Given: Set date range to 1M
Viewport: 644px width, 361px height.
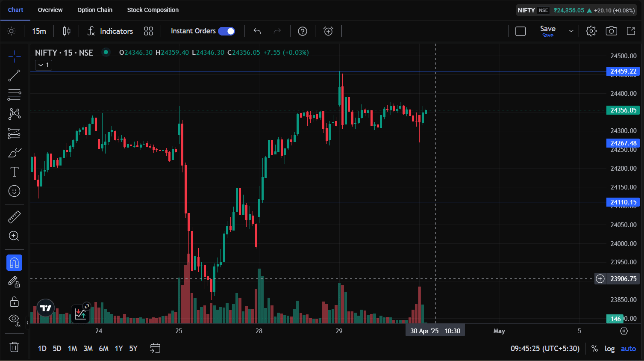Looking at the screenshot, I should click(x=73, y=349).
